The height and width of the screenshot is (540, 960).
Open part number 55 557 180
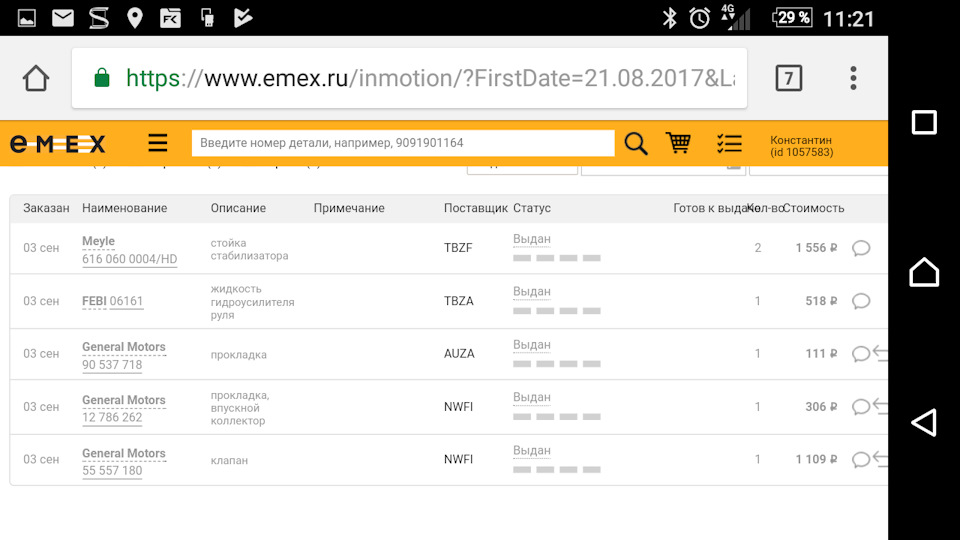pyautogui.click(x=112, y=471)
